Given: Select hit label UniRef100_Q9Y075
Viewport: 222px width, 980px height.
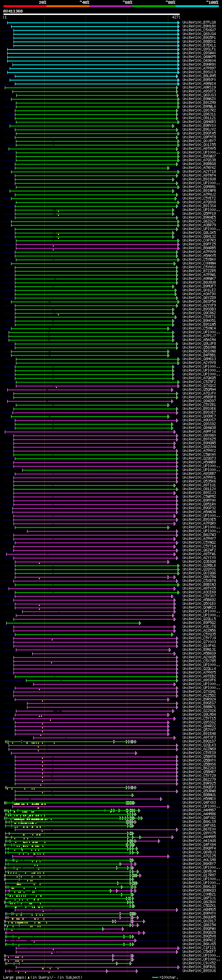Looking at the screenshot, I should click(x=199, y=833).
